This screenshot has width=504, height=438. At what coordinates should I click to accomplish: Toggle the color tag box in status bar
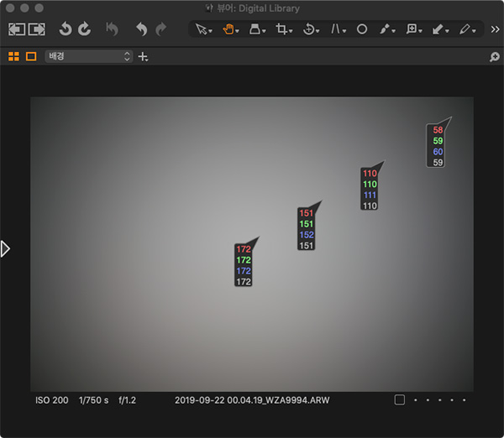[x=400, y=400]
